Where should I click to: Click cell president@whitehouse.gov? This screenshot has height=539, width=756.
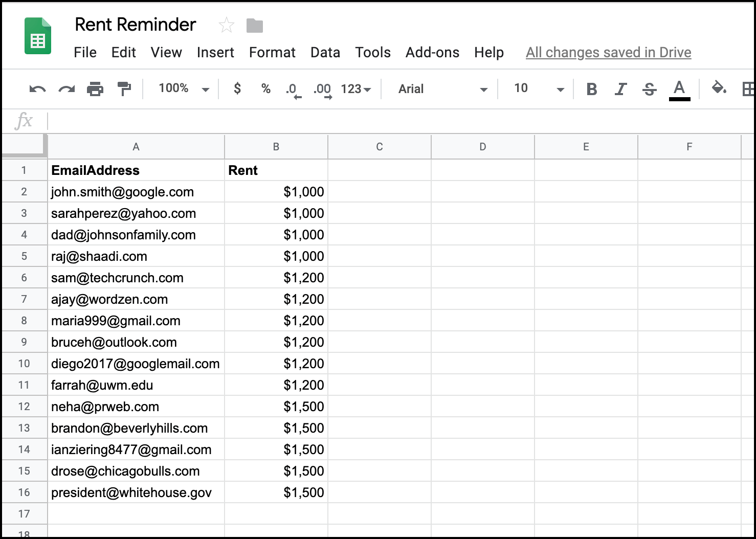point(136,492)
